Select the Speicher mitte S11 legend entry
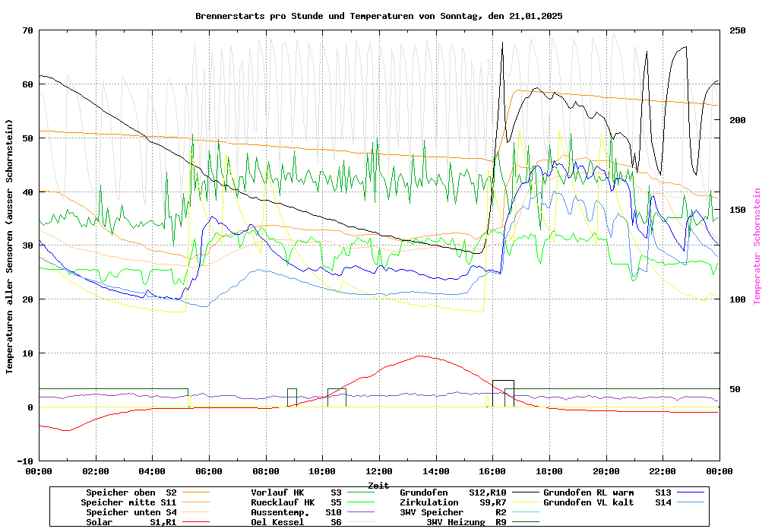 point(128,502)
